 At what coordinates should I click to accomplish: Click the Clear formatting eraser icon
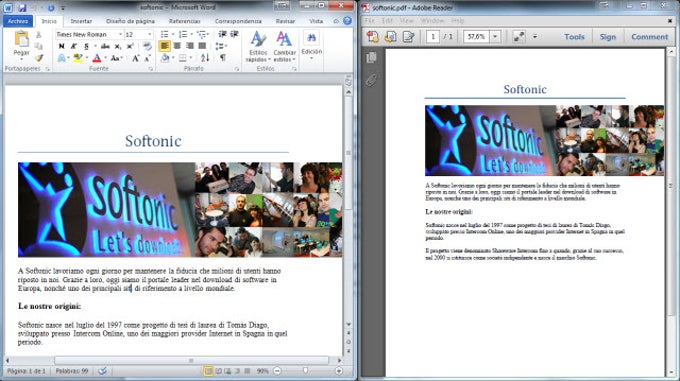[x=147, y=46]
